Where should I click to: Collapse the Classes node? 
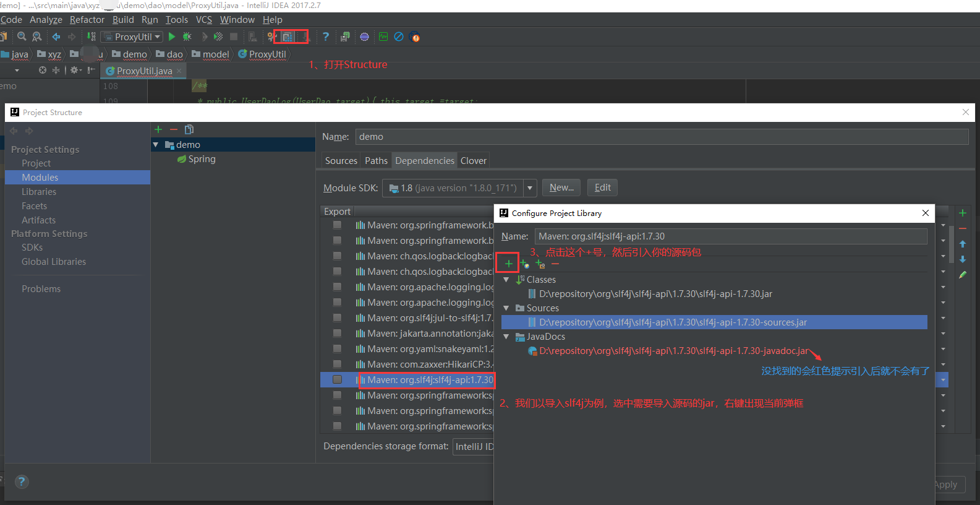(x=506, y=280)
